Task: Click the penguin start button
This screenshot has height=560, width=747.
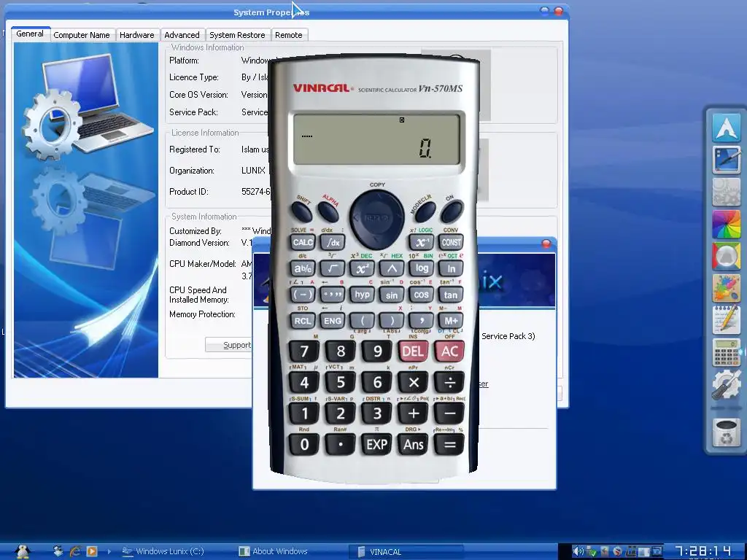Action: tap(22, 551)
